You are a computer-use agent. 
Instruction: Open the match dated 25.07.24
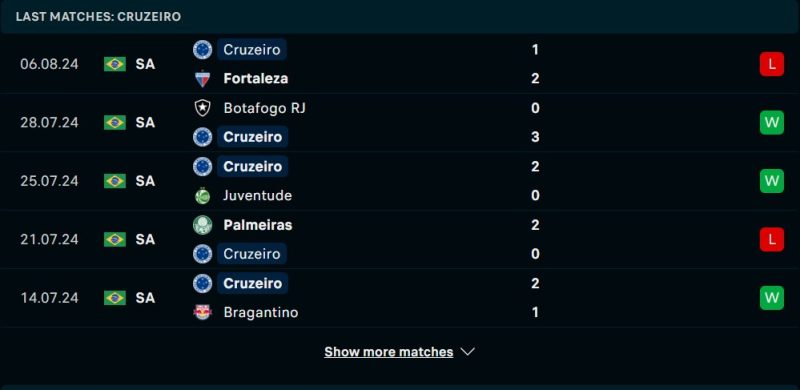click(400, 181)
